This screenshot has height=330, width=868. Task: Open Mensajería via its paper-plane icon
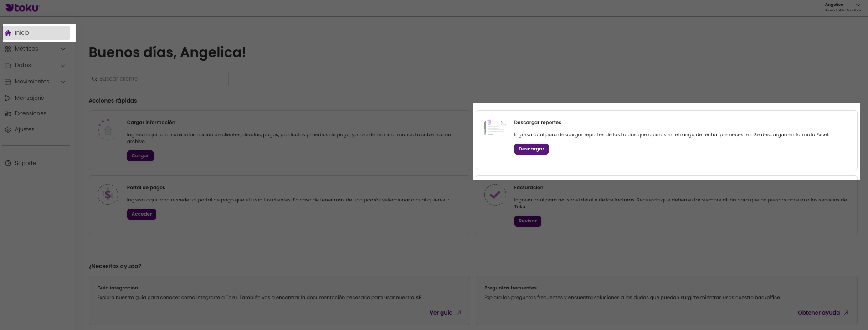click(8, 98)
